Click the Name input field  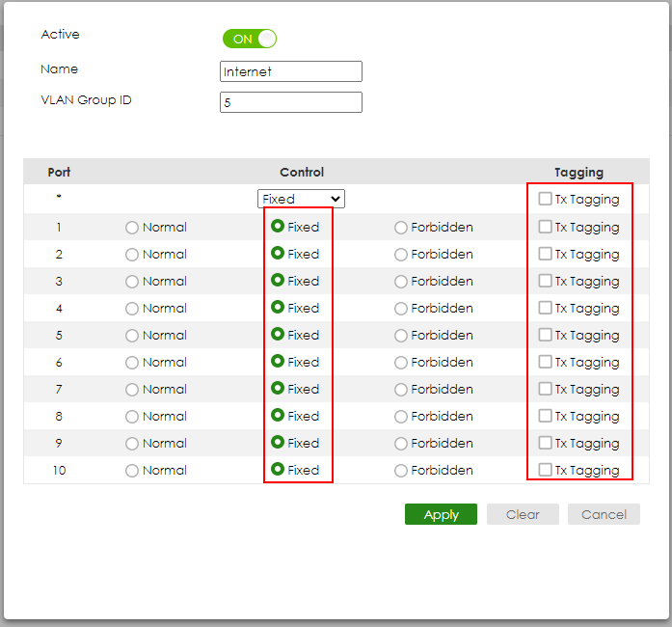(x=291, y=71)
